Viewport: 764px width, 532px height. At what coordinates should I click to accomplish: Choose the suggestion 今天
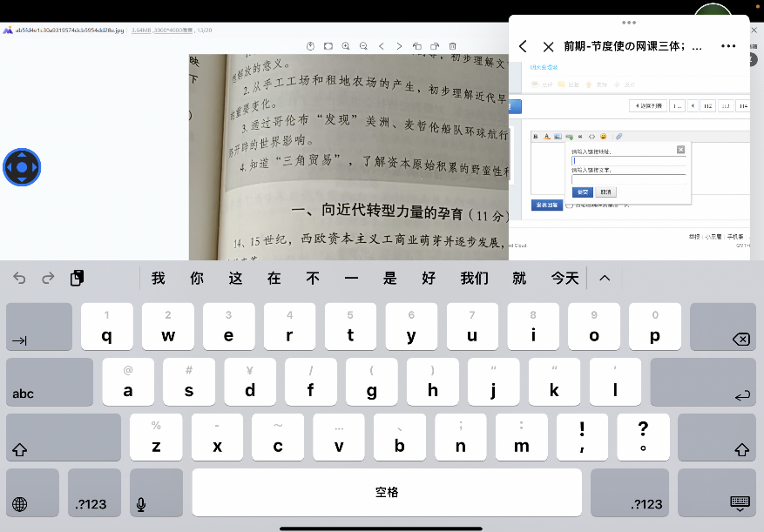tap(565, 278)
